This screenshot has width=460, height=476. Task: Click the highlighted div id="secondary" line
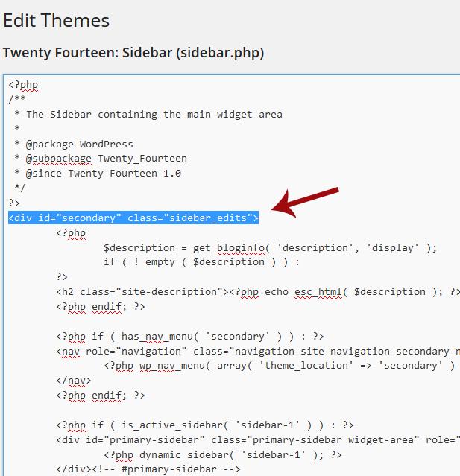133,218
